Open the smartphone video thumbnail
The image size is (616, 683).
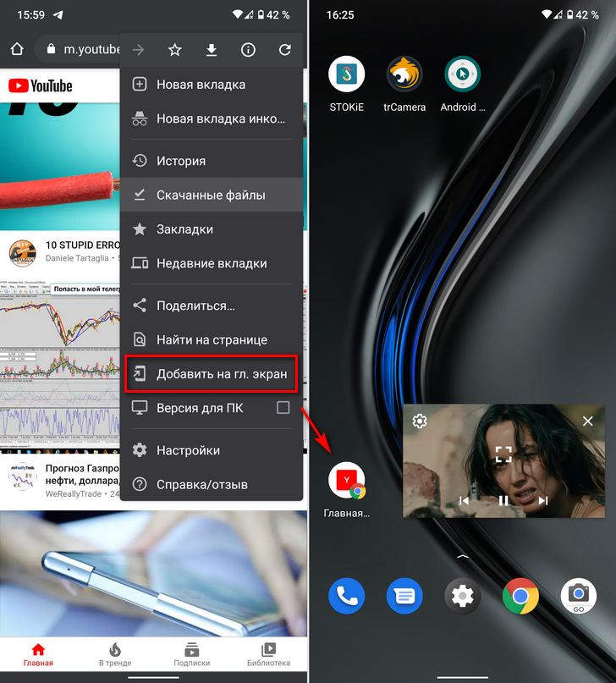click(x=153, y=574)
